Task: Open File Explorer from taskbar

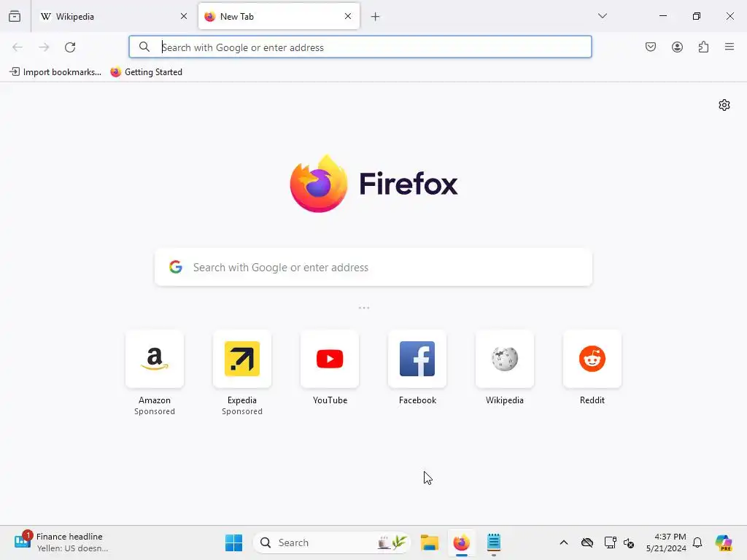Action: [x=429, y=542]
